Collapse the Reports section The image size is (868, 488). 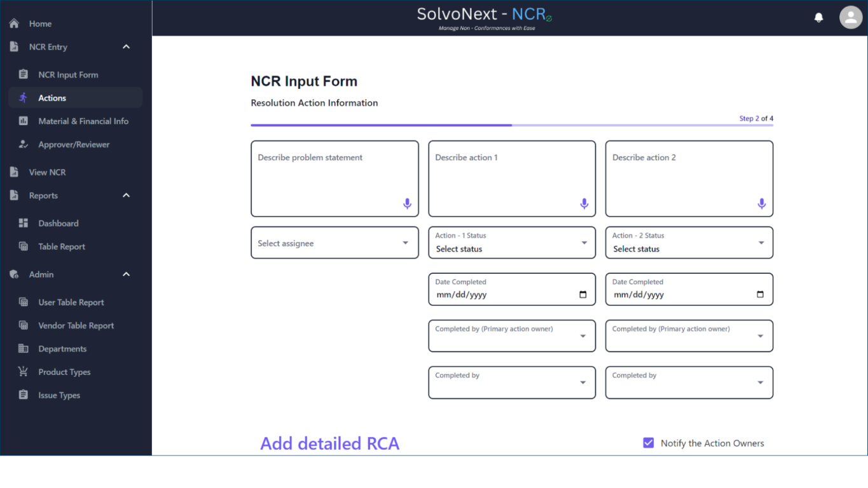point(126,196)
